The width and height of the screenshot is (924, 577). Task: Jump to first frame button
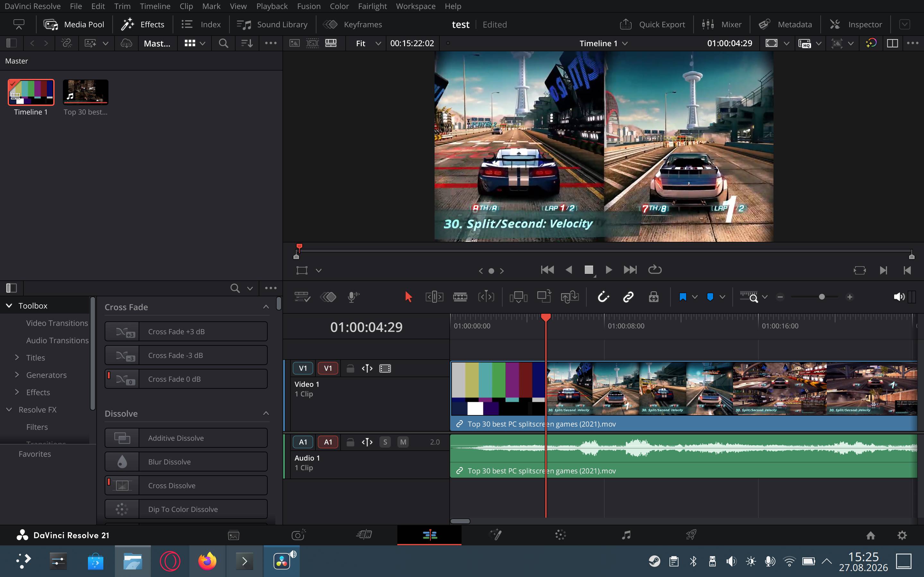pyautogui.click(x=548, y=270)
